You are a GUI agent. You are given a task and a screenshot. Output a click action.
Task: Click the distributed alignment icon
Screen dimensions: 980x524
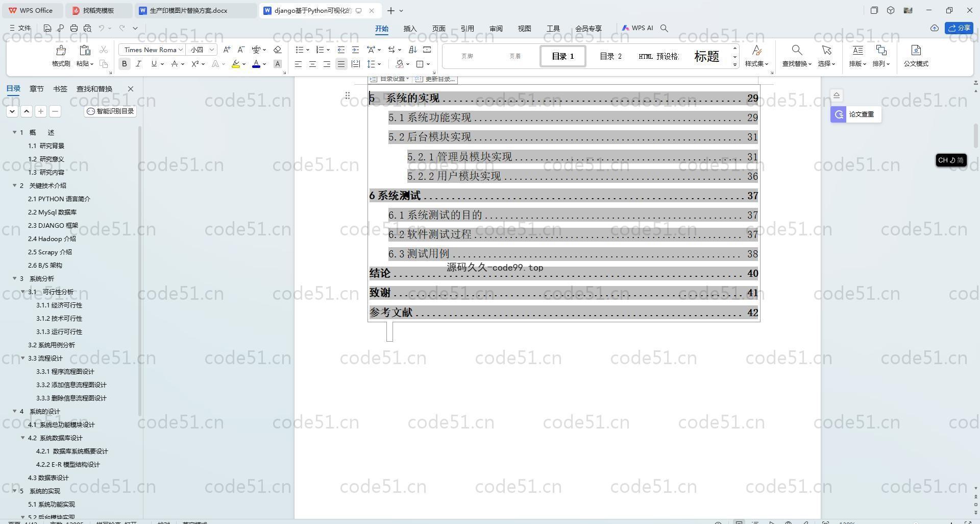click(x=356, y=64)
